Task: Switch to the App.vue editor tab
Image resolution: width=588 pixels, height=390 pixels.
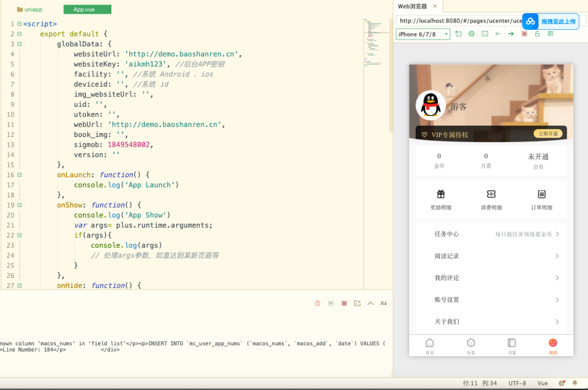Action: point(87,9)
